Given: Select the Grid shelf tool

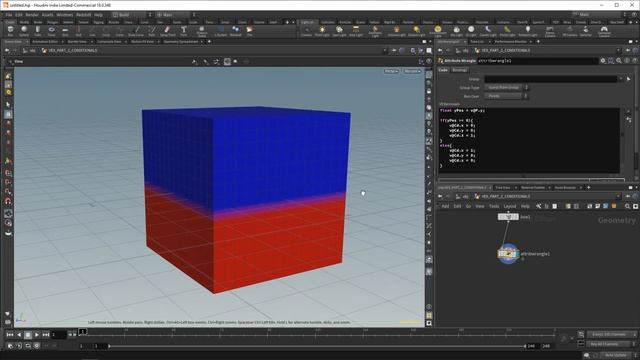Looking at the screenshot, I should click(65, 31).
